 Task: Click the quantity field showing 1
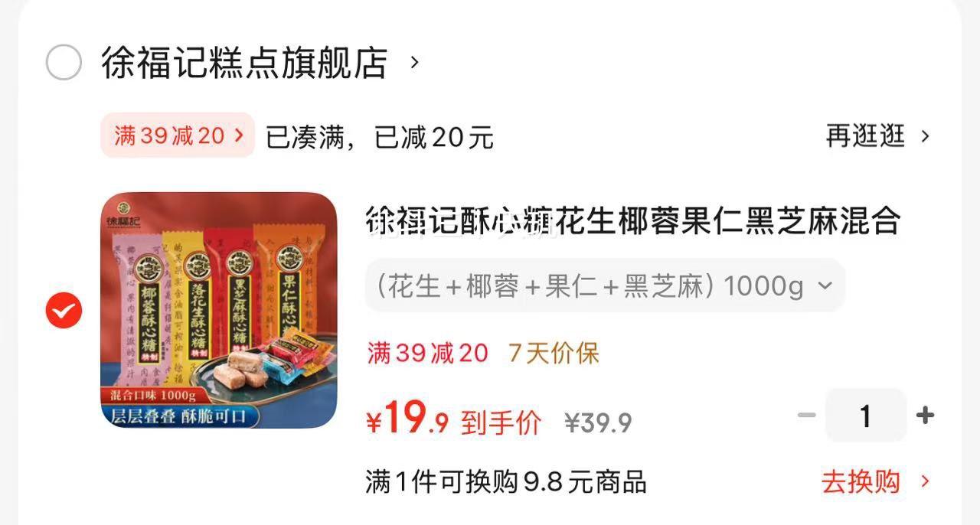point(866,416)
